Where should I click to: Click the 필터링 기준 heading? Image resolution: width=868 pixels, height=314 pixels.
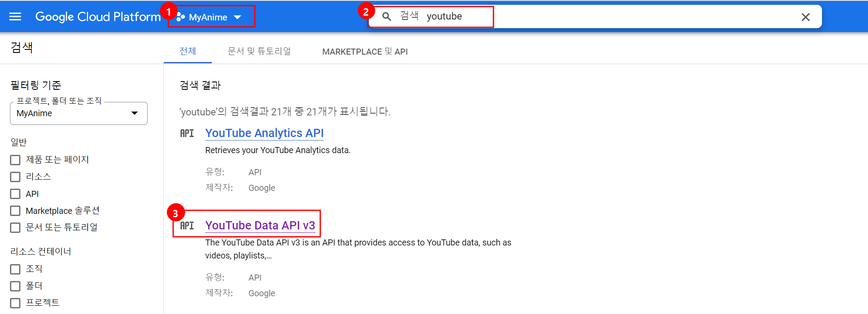point(36,85)
